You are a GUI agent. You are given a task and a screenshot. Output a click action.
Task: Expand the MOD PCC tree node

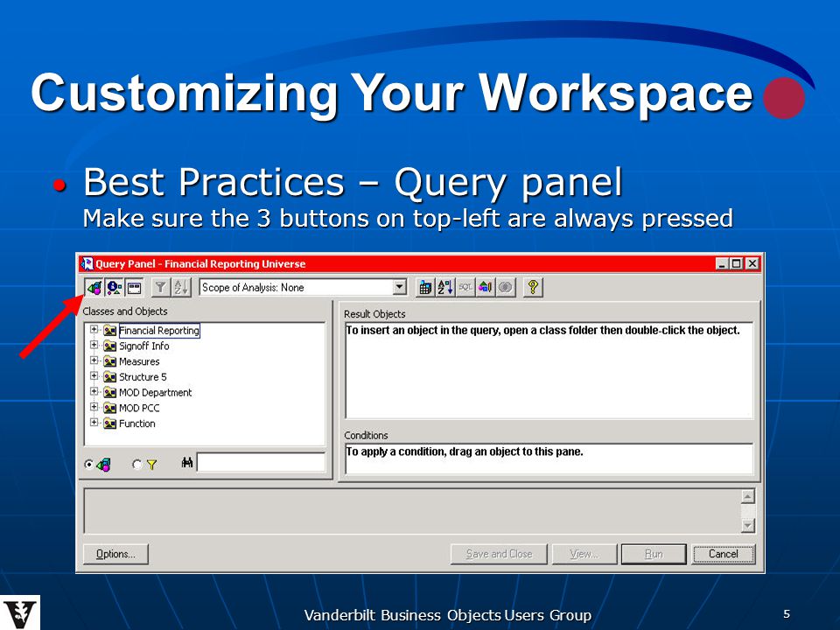tap(94, 407)
